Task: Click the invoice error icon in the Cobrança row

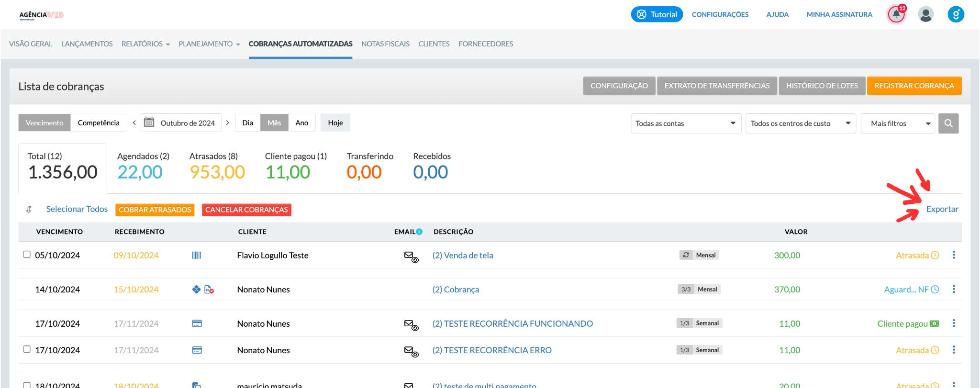Action: point(209,289)
